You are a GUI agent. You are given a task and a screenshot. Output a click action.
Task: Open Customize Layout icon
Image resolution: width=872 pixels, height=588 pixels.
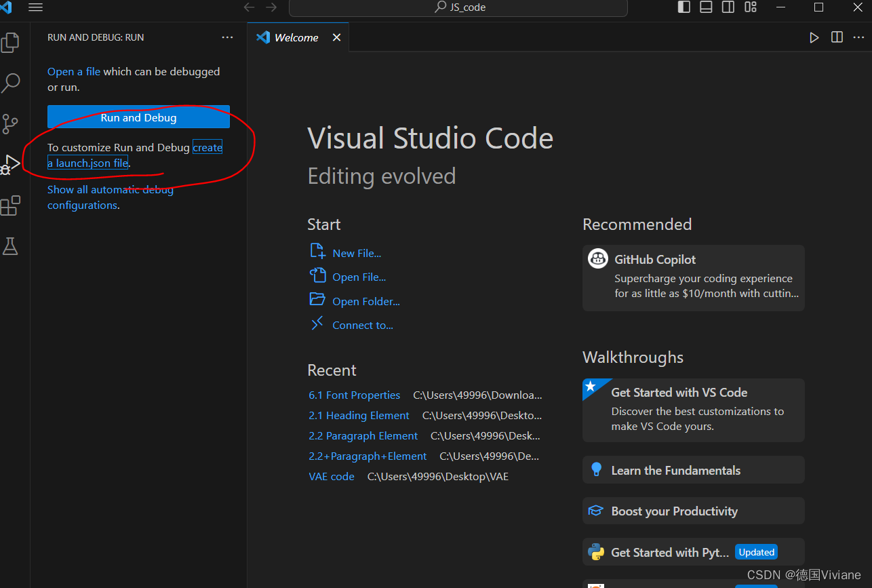(x=750, y=7)
